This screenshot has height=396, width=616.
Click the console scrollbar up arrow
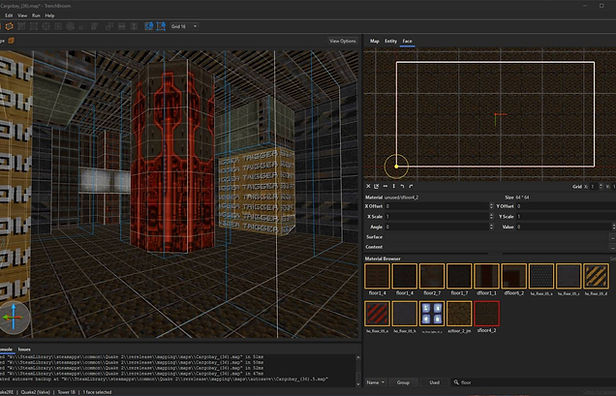click(358, 357)
